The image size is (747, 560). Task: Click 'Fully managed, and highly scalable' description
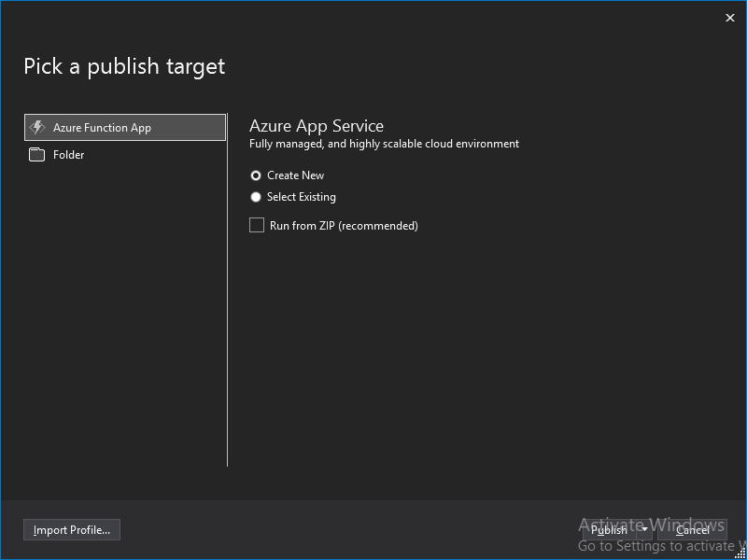pyautogui.click(x=384, y=144)
